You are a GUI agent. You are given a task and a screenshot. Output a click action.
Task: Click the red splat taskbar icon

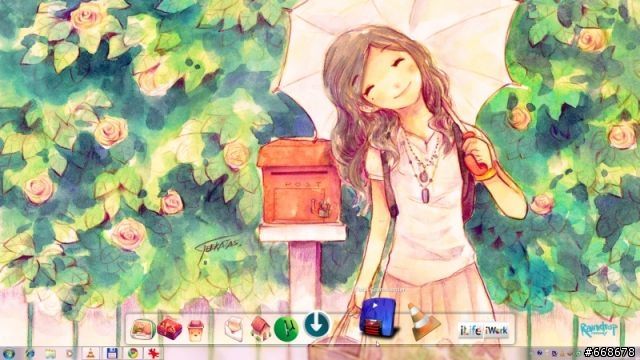point(153,353)
